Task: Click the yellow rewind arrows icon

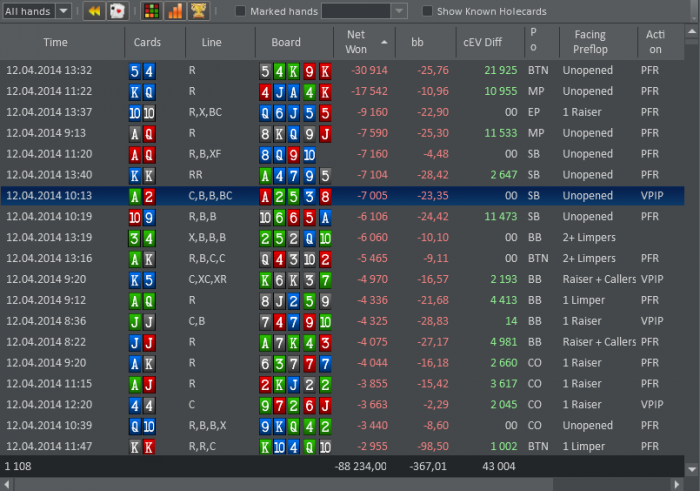Action: (94, 11)
